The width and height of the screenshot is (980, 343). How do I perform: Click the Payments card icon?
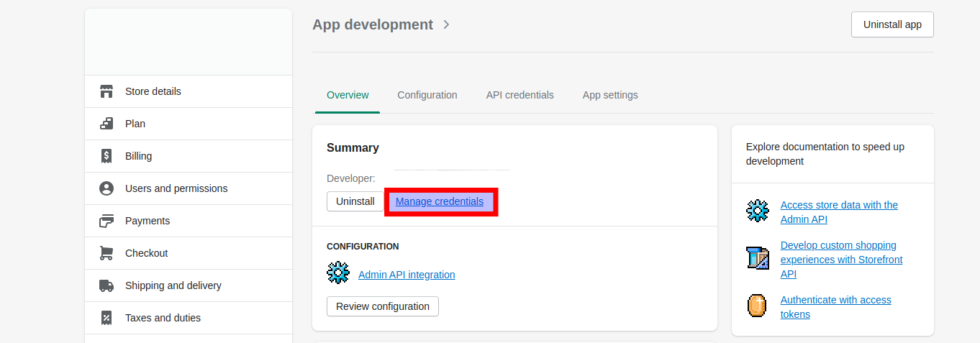[x=106, y=221]
